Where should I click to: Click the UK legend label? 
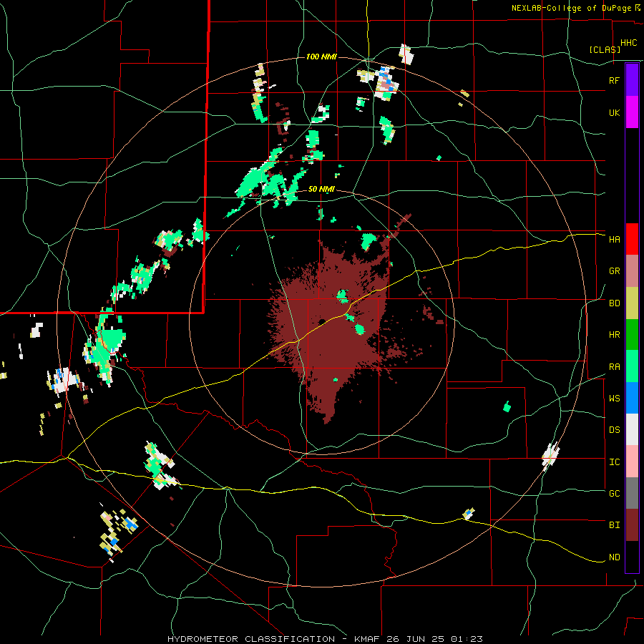[614, 112]
